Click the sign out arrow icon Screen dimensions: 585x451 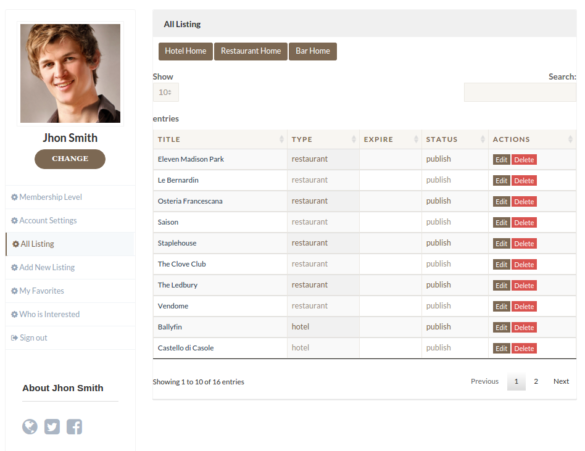[14, 338]
